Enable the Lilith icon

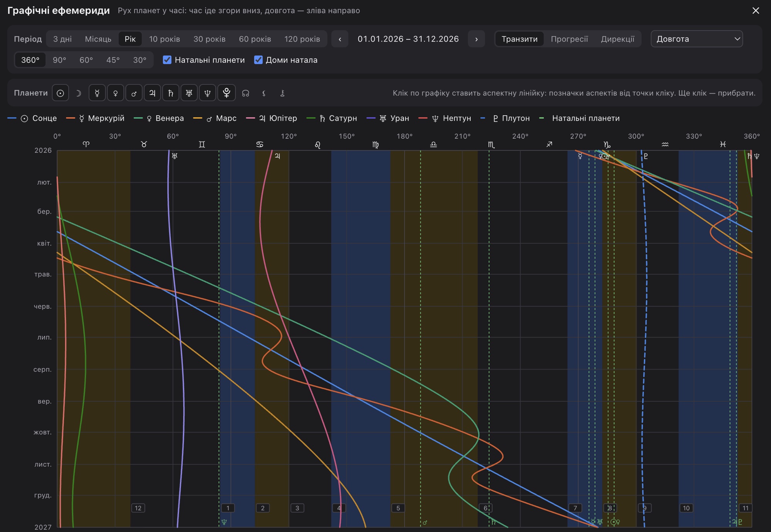coord(264,93)
